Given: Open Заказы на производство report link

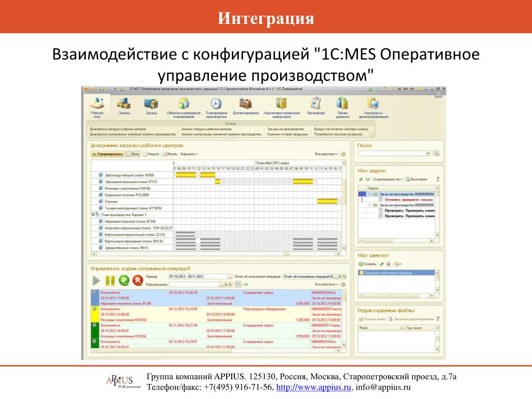Looking at the screenshot, I should tap(286, 129).
